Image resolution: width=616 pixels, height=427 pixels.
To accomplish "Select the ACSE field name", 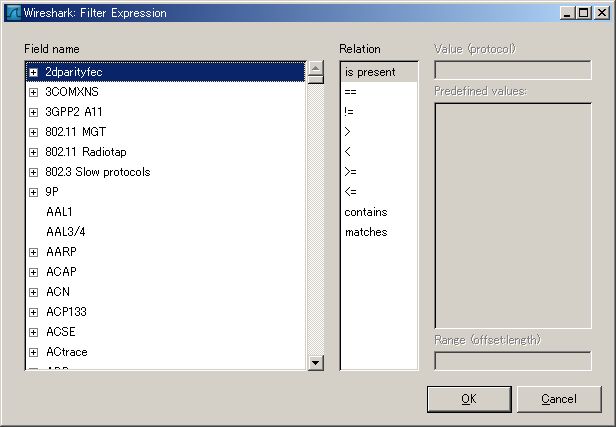I will [61, 332].
